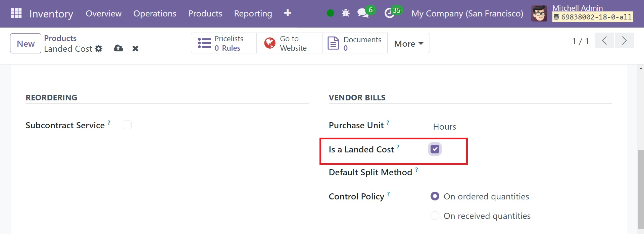Open activities clock with 35 pending

point(393,13)
